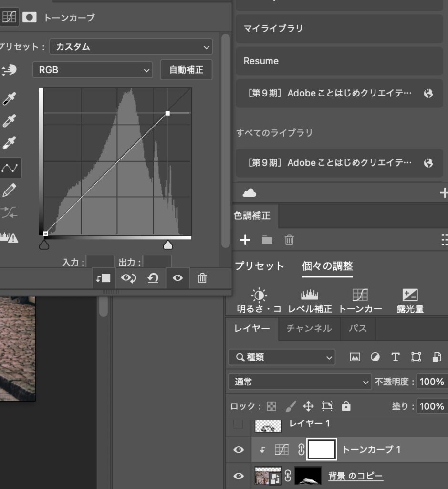448x489 pixels.
Task: Click the lock all padlock icon
Action: point(346,406)
